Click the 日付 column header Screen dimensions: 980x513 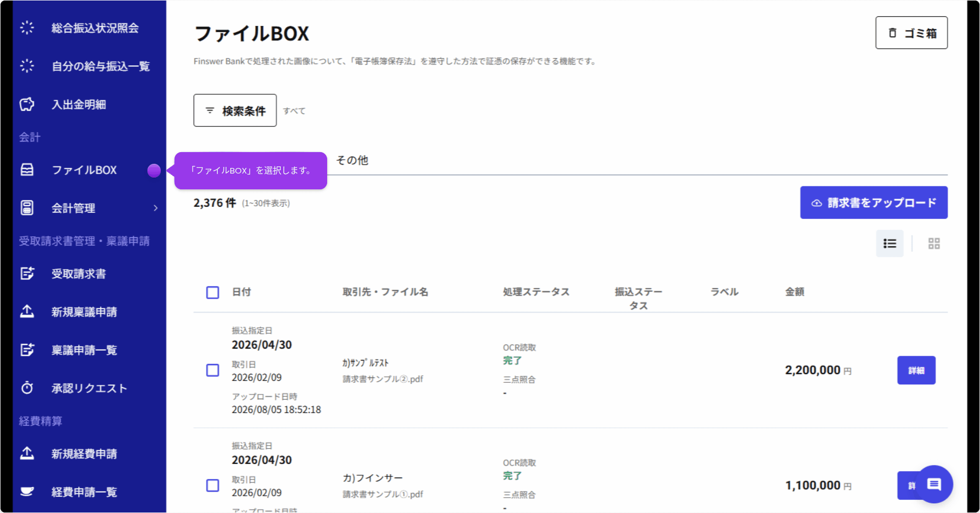pyautogui.click(x=241, y=292)
